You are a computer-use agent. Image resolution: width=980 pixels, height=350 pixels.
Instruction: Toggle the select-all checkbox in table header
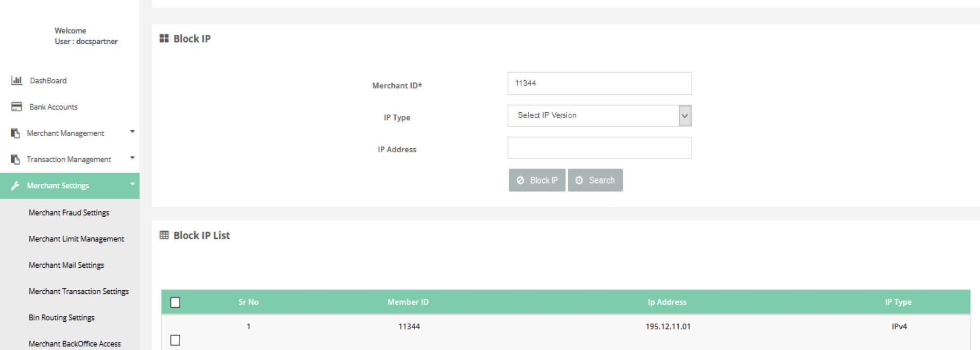pyautogui.click(x=176, y=303)
